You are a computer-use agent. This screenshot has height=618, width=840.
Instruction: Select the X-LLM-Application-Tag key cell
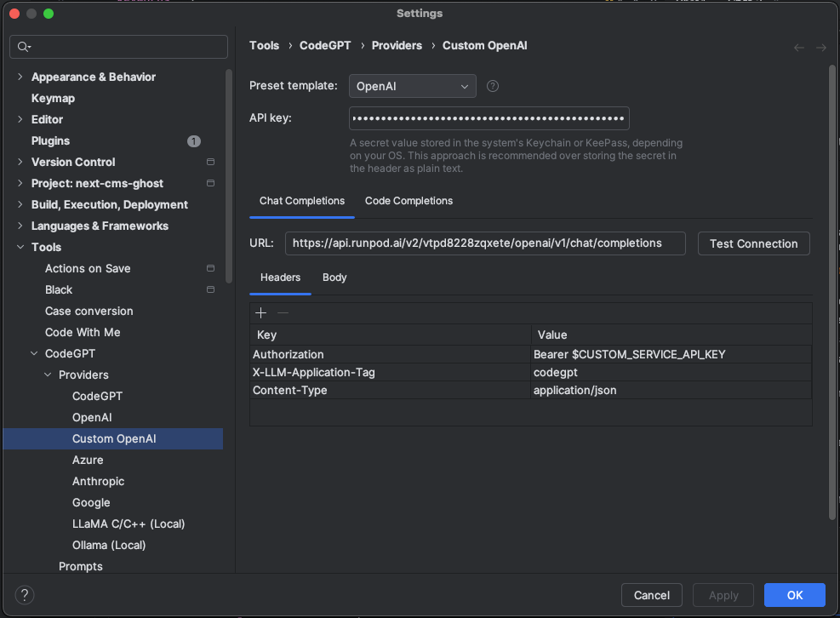tap(391, 373)
